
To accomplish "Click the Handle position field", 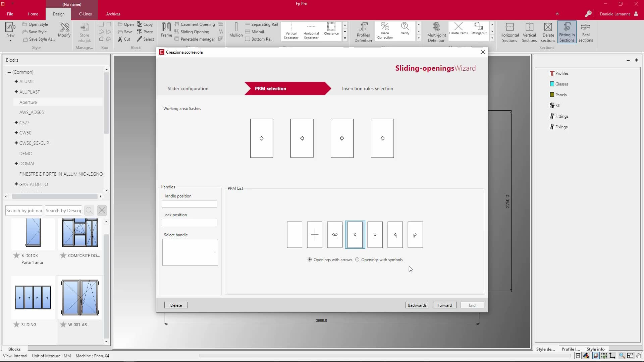I will [189, 204].
